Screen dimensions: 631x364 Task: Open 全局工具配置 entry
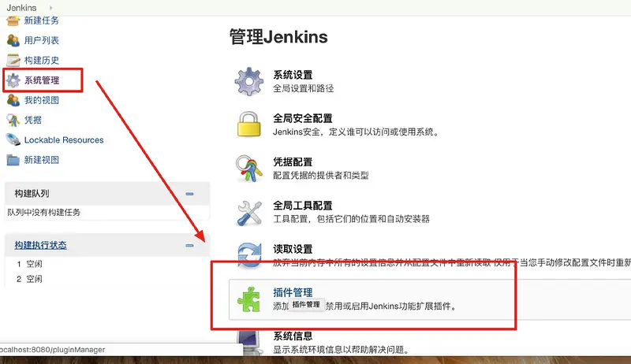[x=303, y=206]
